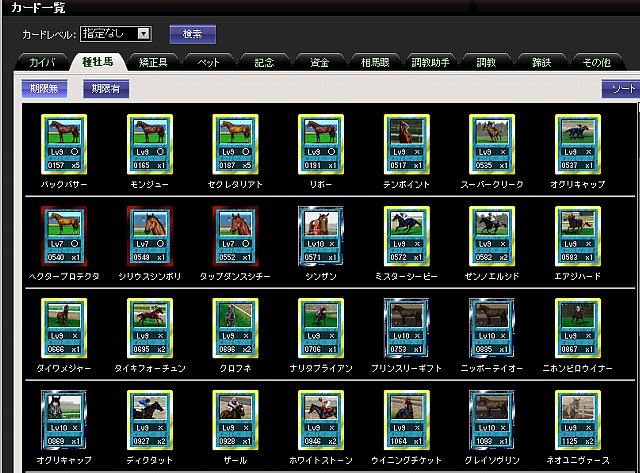Select the ダイワメジャー card
640x473 pixels.
64,328
